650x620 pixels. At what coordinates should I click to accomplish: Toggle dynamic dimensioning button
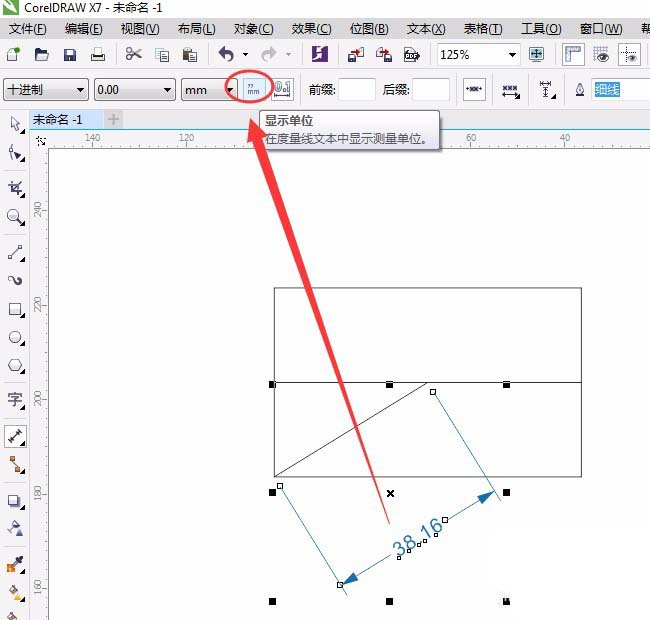coord(474,89)
